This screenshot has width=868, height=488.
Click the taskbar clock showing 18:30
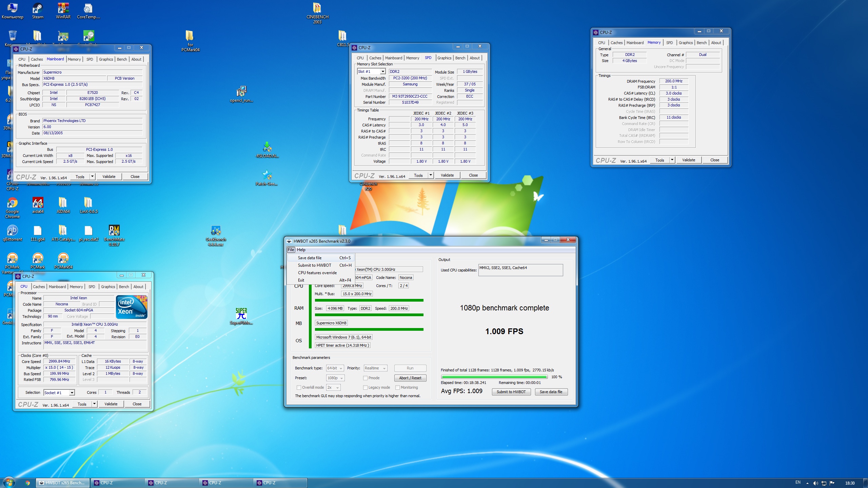850,483
